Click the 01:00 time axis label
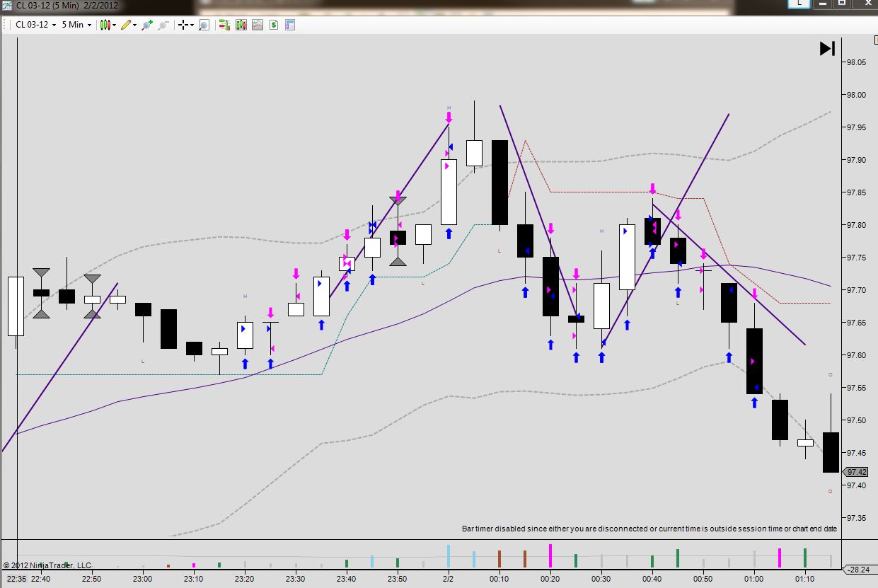 (x=754, y=579)
